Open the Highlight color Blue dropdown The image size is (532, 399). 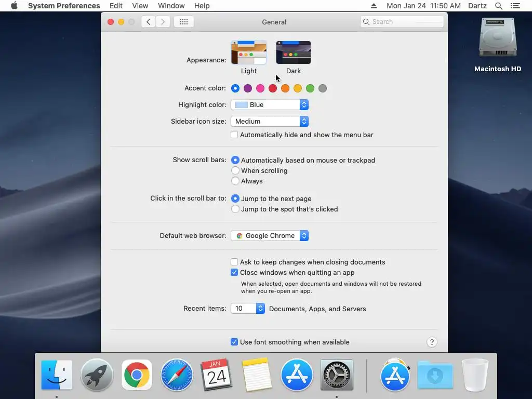(x=270, y=105)
